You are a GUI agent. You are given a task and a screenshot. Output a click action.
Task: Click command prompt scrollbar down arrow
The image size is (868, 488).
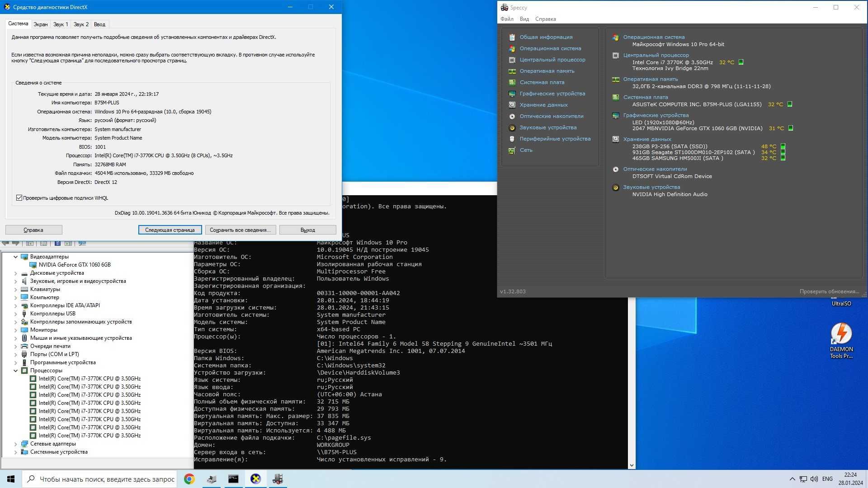[x=632, y=465]
